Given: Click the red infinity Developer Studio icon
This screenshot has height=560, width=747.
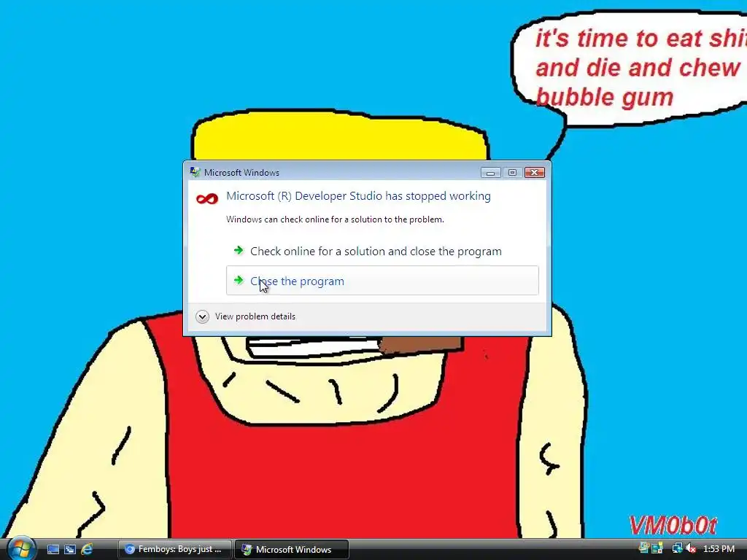Looking at the screenshot, I should tap(207, 198).
